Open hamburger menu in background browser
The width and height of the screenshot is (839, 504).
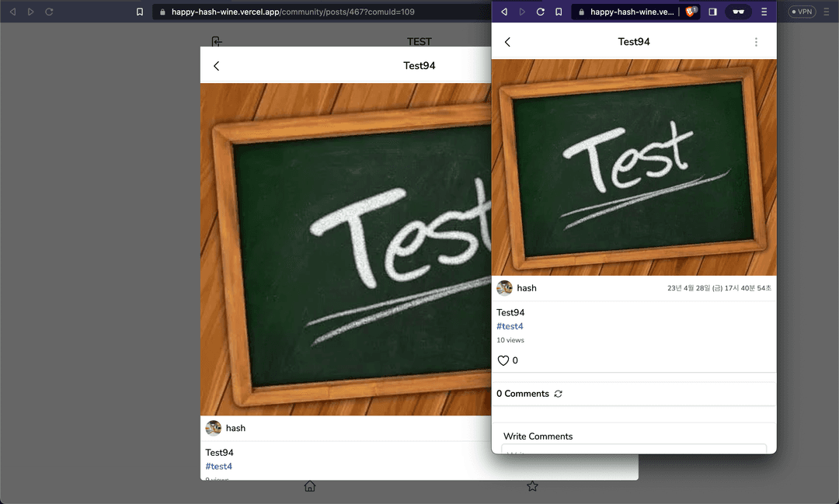(826, 12)
